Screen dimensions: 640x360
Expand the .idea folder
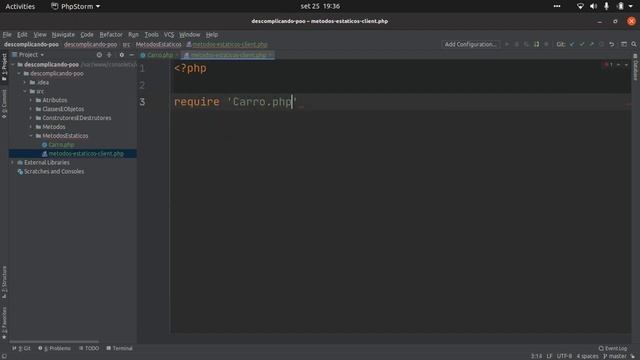pos(25,82)
